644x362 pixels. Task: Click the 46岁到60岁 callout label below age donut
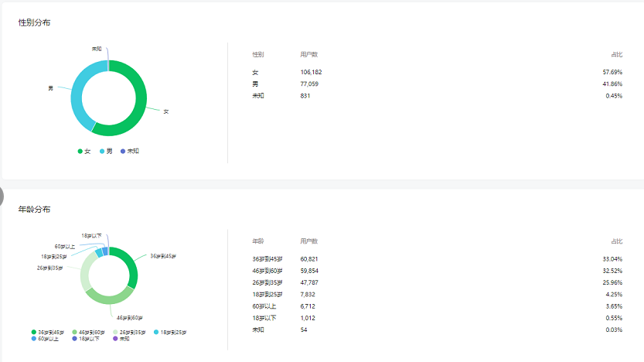[x=130, y=318]
